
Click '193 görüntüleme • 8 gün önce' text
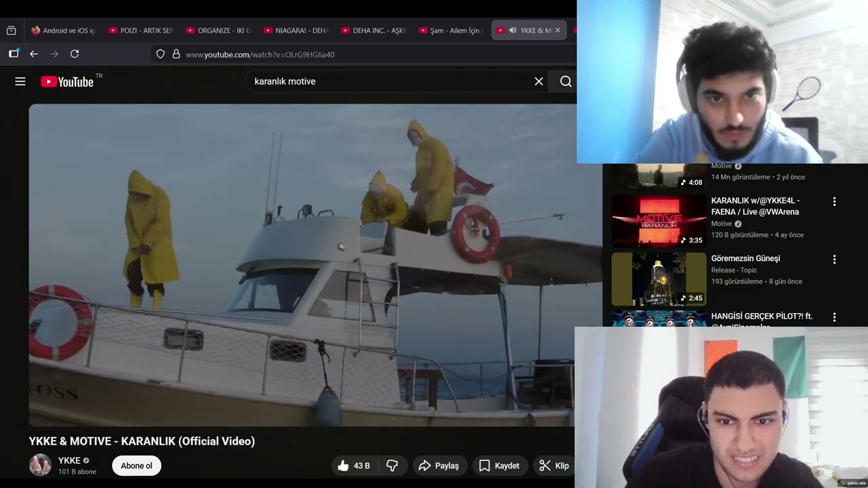(x=757, y=281)
